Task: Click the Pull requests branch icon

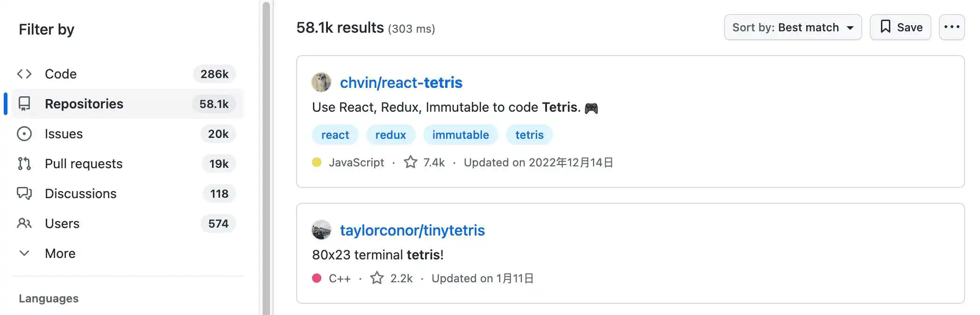Action: coord(24,164)
